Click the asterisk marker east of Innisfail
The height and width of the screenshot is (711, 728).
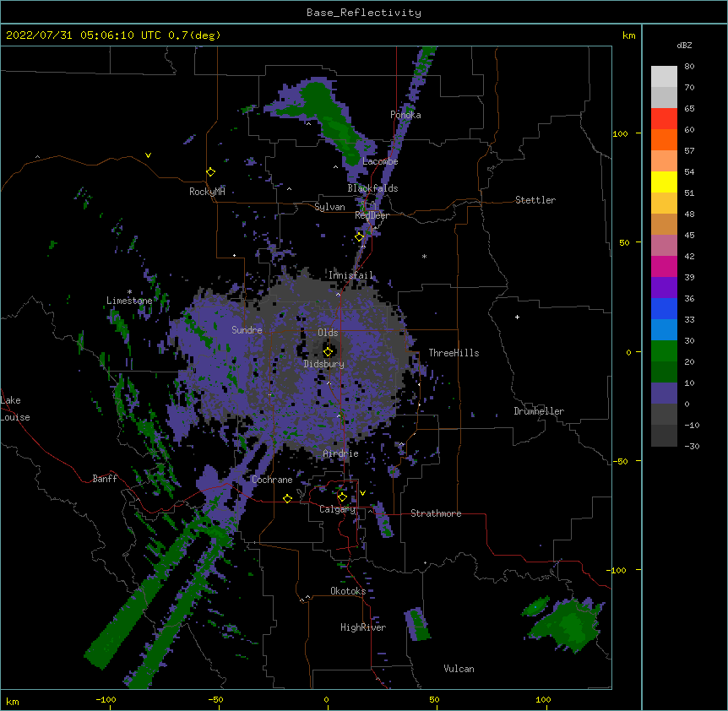(424, 257)
